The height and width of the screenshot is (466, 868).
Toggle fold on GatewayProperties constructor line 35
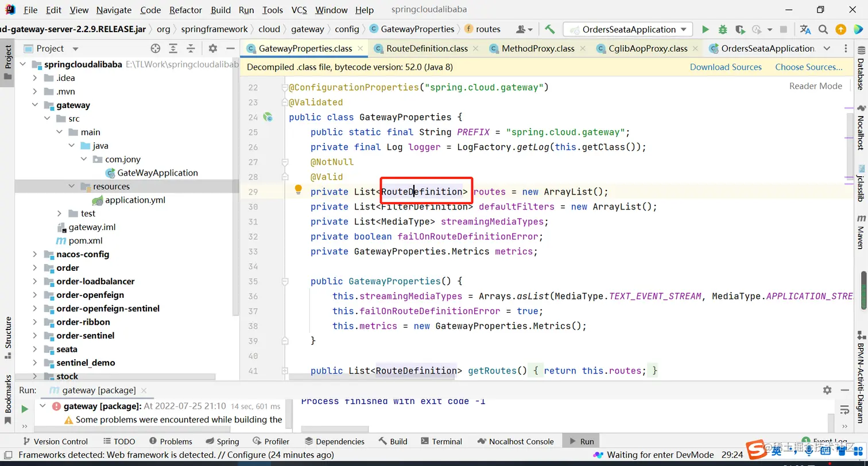(285, 282)
